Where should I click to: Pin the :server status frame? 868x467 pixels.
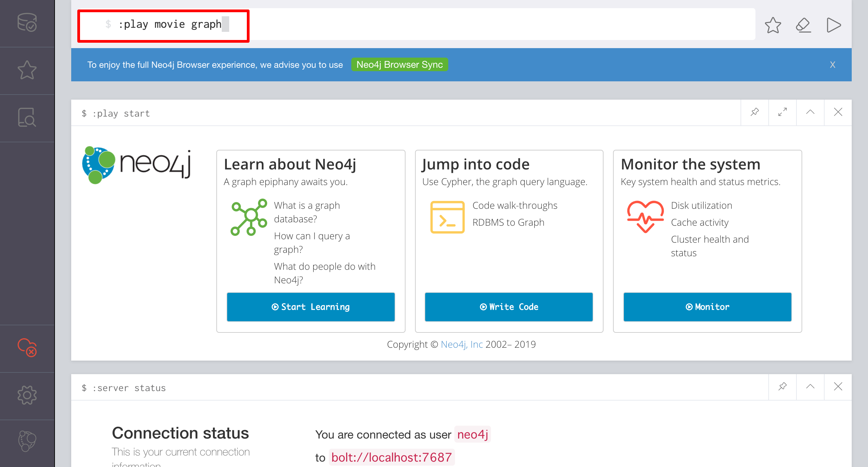[783, 387]
